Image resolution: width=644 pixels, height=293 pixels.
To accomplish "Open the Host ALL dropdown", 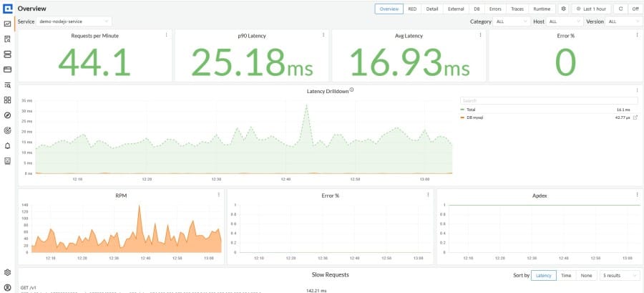I will [x=565, y=21].
